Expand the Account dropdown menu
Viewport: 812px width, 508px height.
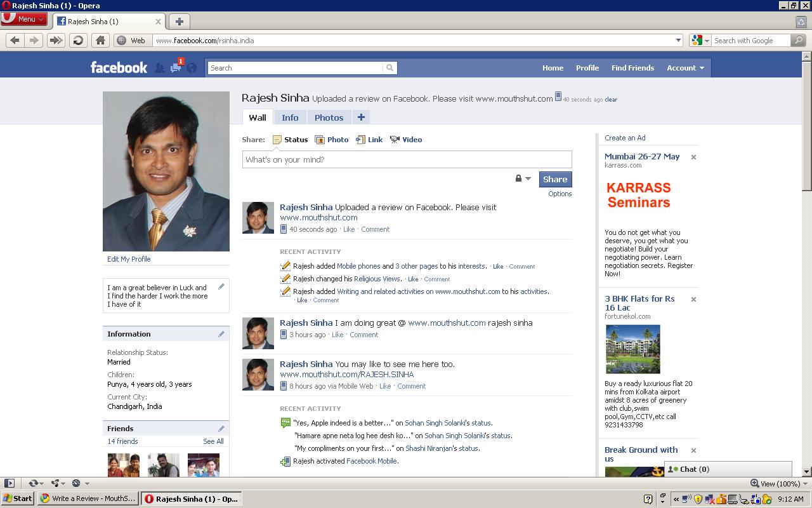[685, 68]
